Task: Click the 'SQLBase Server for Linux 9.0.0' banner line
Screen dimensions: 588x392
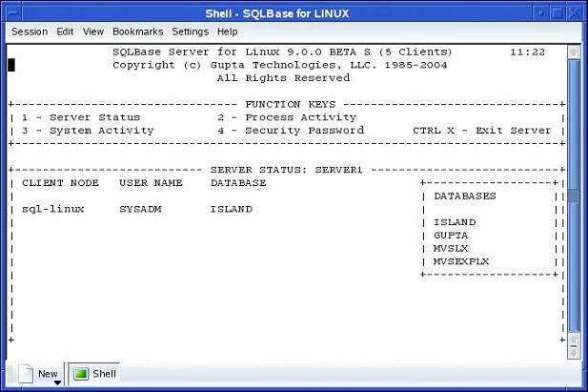Action: (282, 52)
